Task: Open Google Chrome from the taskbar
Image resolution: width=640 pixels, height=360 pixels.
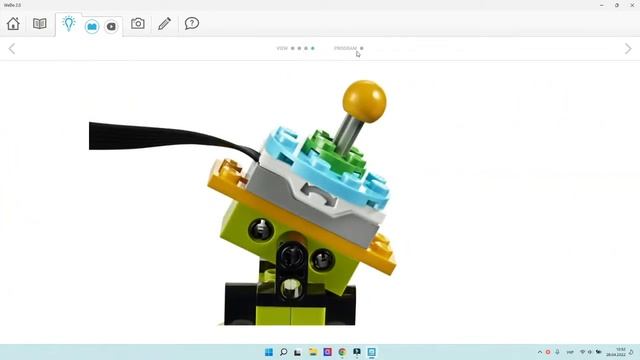Action: (342, 352)
